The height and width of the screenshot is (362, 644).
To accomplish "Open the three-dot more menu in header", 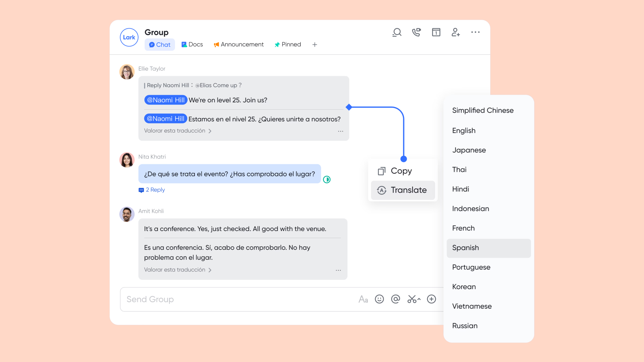I will click(475, 32).
